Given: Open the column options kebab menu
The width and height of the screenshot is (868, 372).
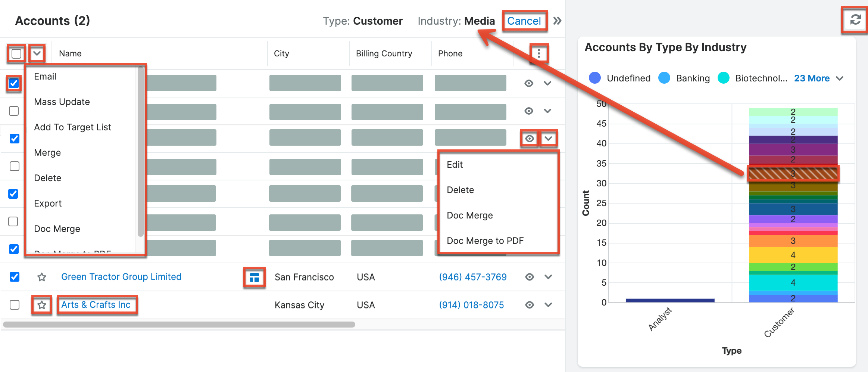Looking at the screenshot, I should pyautogui.click(x=538, y=54).
